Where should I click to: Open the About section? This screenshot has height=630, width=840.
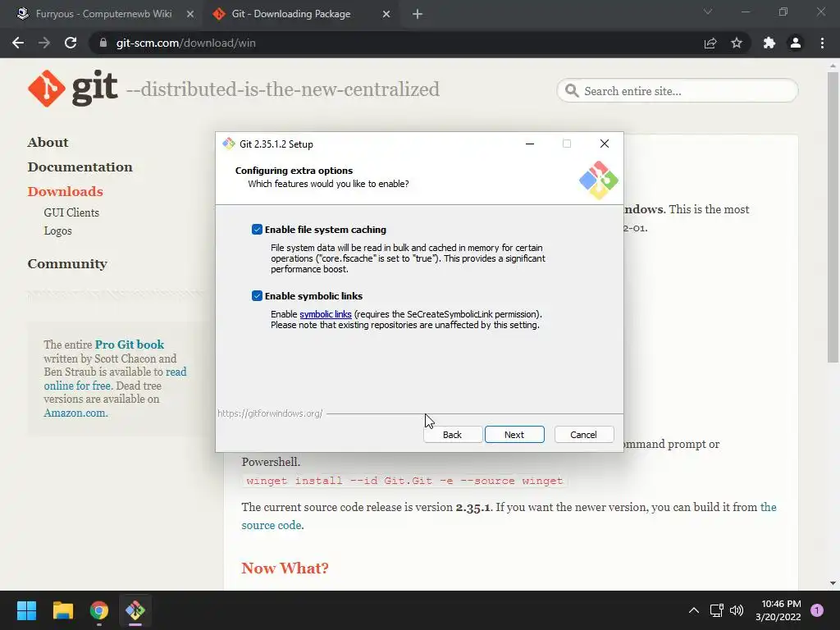(x=48, y=143)
